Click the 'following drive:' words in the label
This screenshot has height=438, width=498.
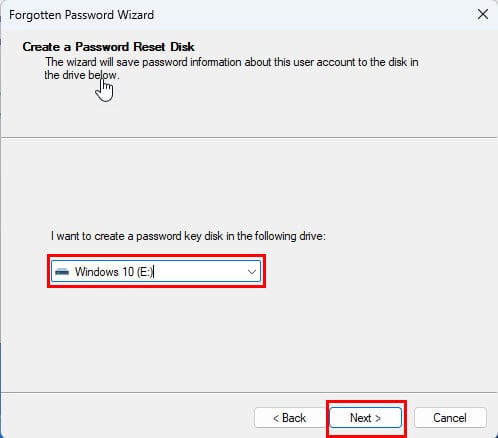tap(290, 236)
